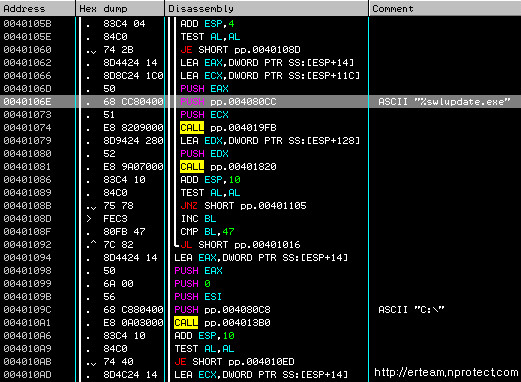Image resolution: width=521 pixels, height=382 pixels.
Task: Select TEST AL,AL at 004010A9
Action: [204, 349]
